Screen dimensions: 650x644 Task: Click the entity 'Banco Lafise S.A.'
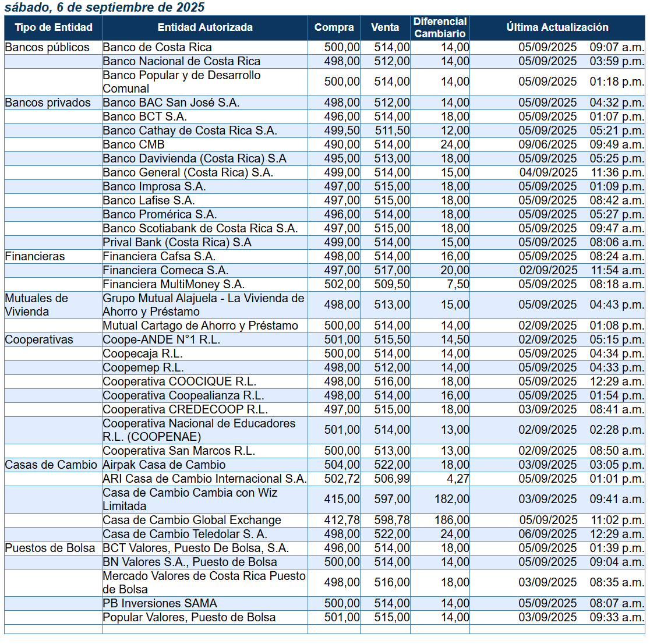pos(149,200)
